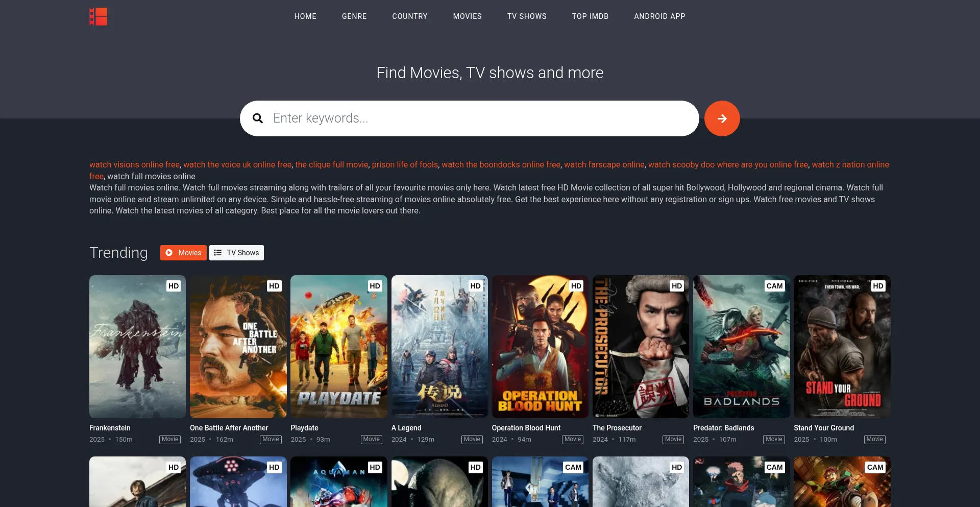Image resolution: width=980 pixels, height=507 pixels.
Task: Click the orange arrow search submit button
Action: point(722,118)
